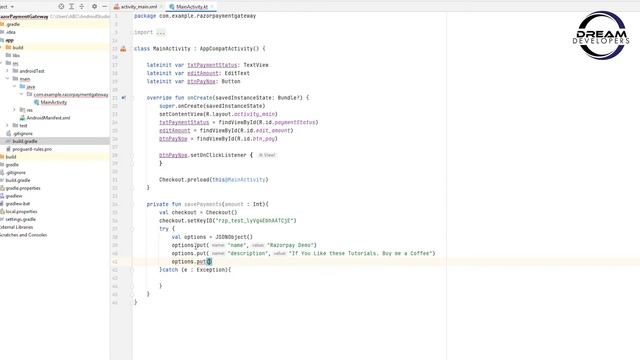Collapse the androidTest folder arrow
The width and height of the screenshot is (640, 360).
click(x=7, y=71)
